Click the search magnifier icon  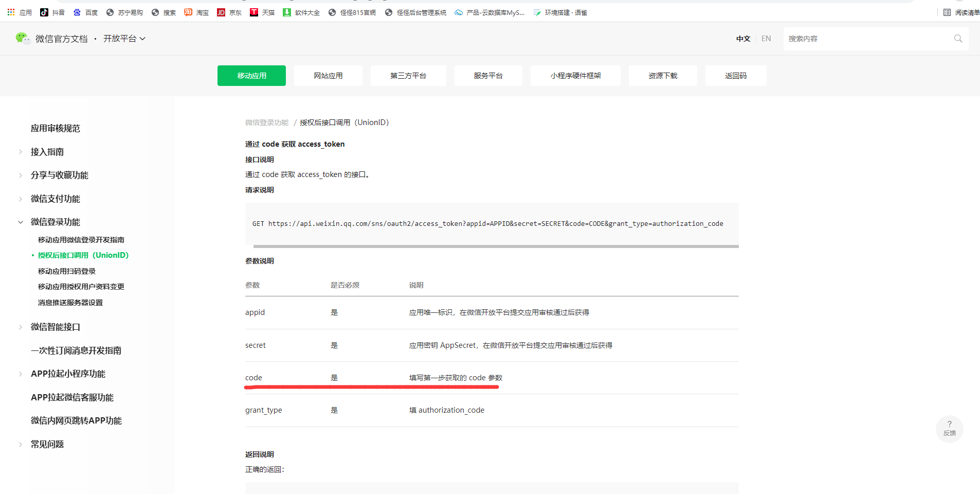pos(958,39)
